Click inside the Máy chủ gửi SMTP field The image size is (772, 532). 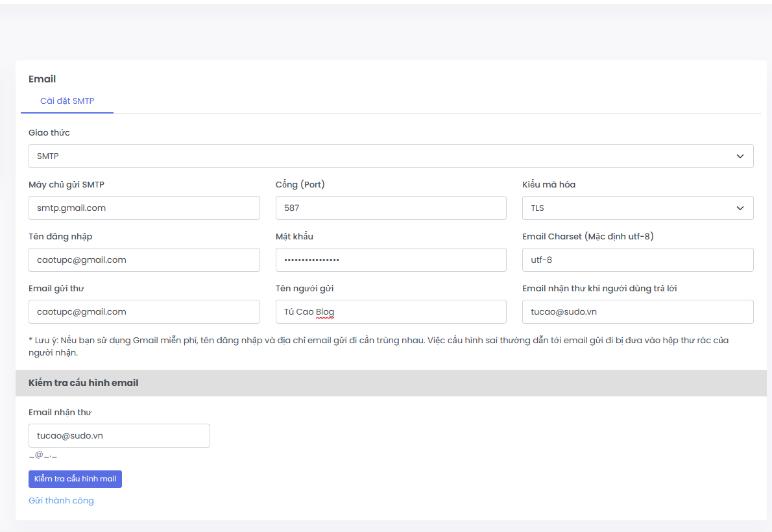click(144, 208)
